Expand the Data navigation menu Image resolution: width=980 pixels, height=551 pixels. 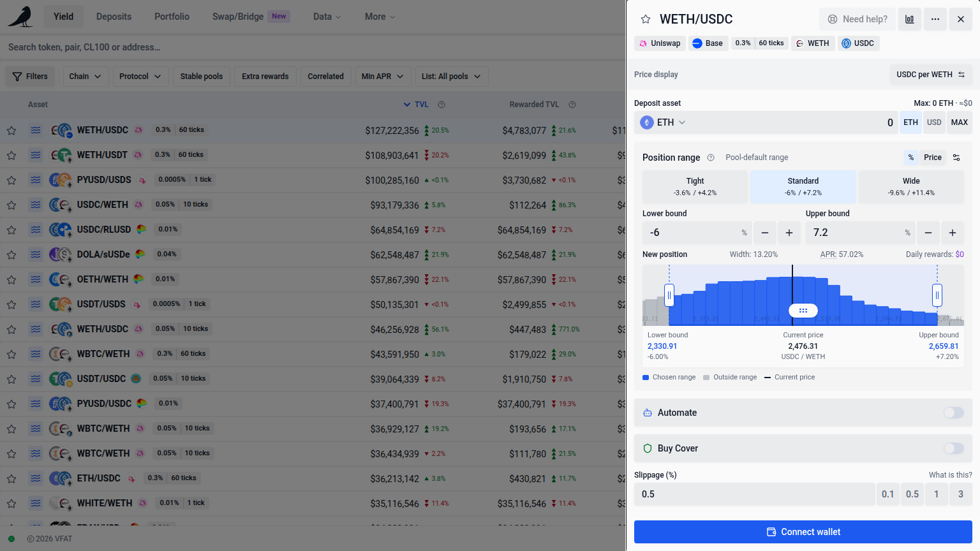click(327, 17)
